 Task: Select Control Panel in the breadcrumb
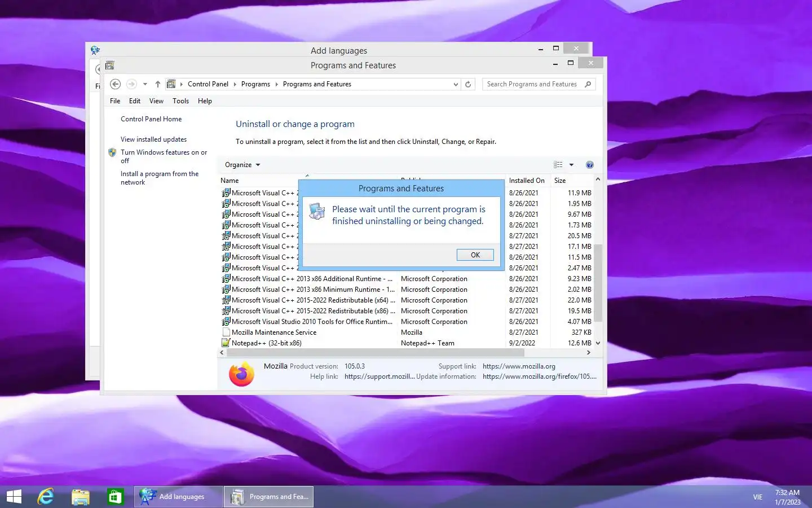point(208,84)
